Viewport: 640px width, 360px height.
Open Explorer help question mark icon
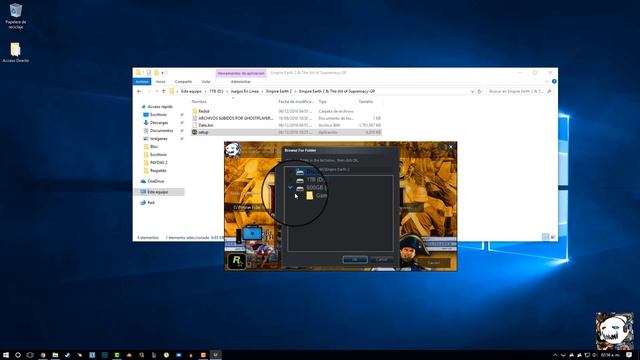pyautogui.click(x=554, y=82)
